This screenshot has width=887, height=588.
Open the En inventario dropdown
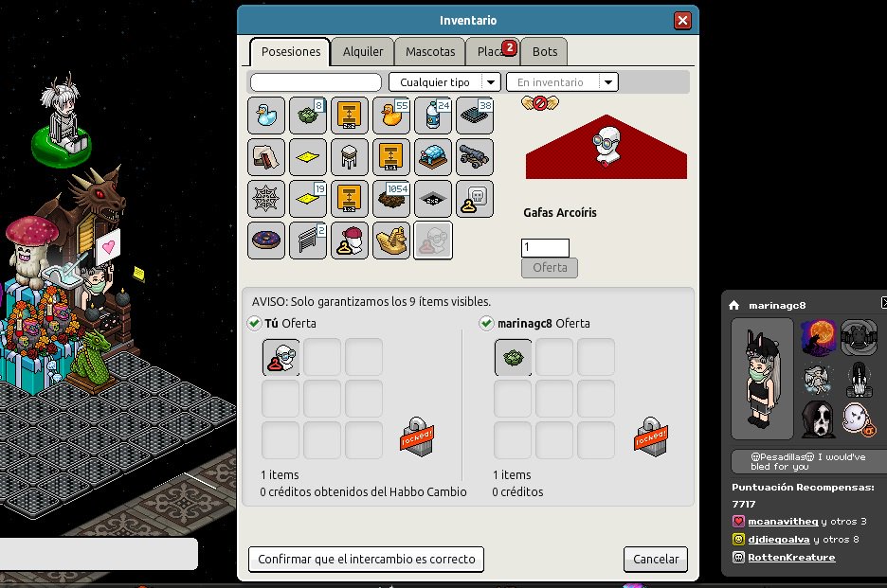pos(562,82)
